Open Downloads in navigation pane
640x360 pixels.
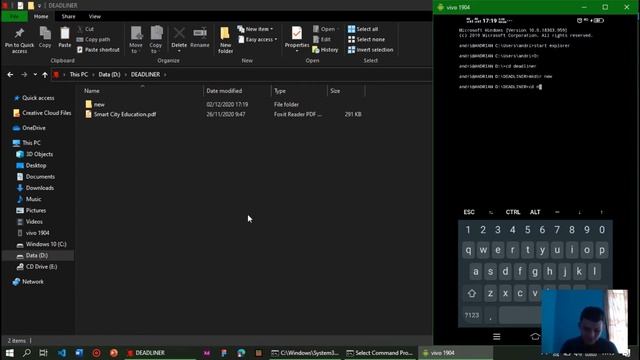tap(40, 188)
